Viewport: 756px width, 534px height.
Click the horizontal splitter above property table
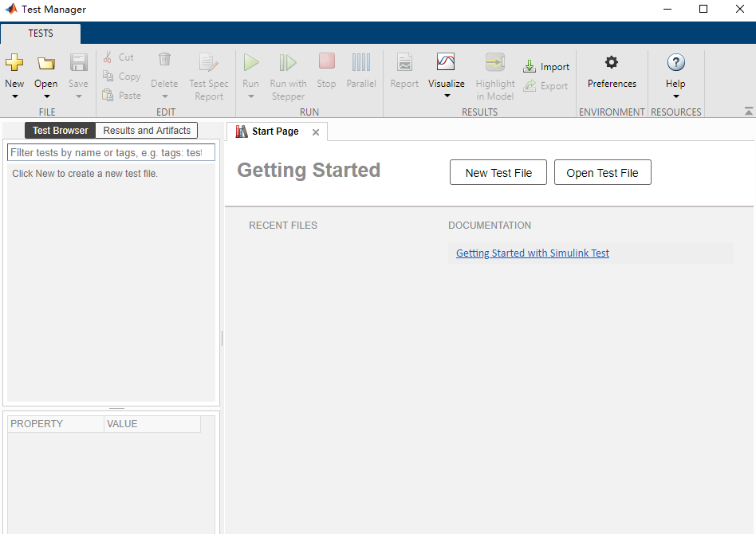point(116,408)
